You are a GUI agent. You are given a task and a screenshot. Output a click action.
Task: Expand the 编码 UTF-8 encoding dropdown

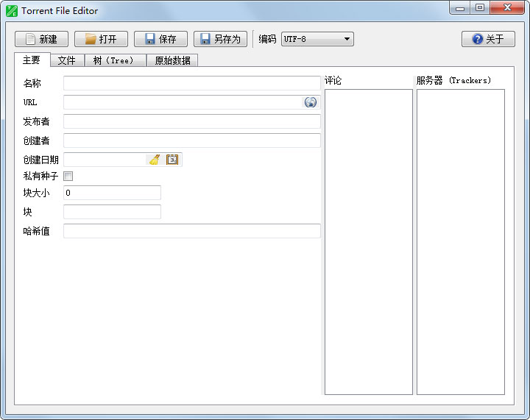(317, 39)
